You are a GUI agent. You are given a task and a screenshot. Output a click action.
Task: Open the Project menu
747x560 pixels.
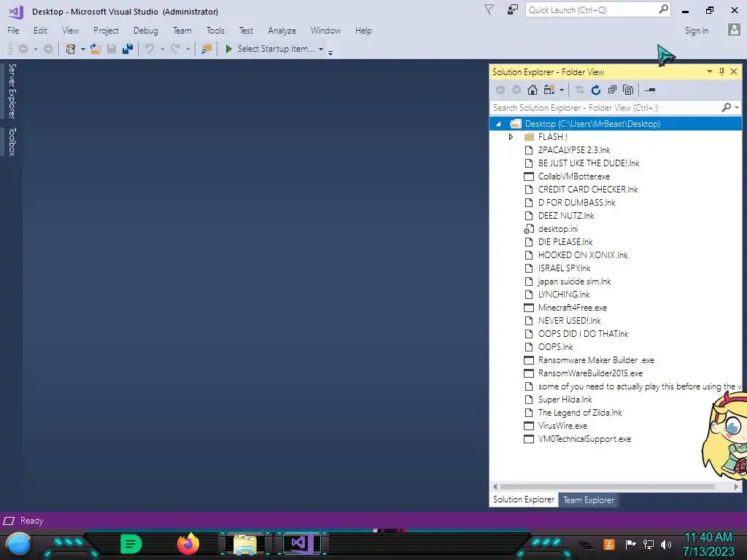click(106, 31)
